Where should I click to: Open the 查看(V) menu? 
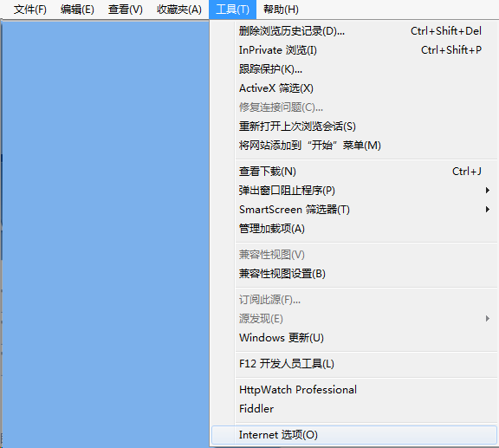(x=125, y=10)
